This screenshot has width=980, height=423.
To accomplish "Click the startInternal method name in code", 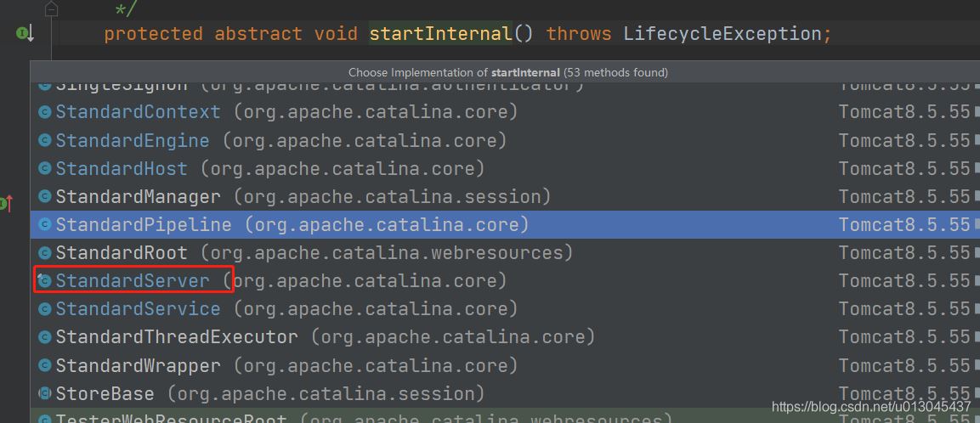I will (x=440, y=34).
